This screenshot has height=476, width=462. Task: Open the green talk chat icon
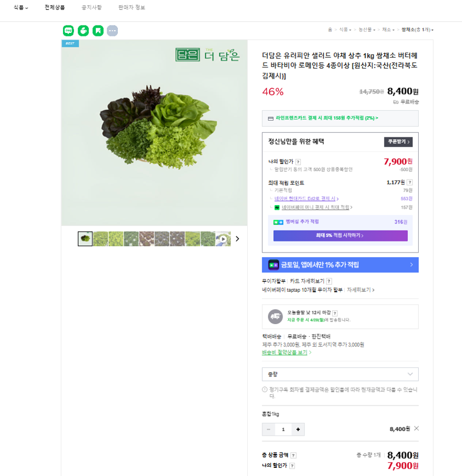68,31
